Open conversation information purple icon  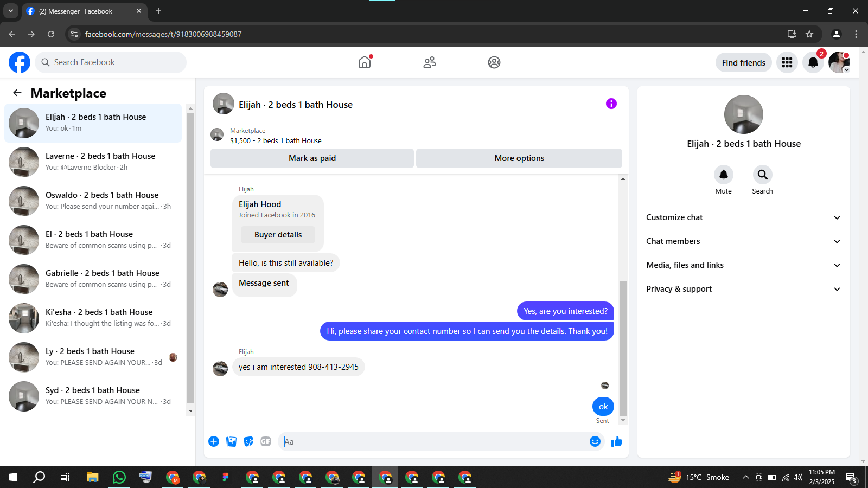click(611, 104)
